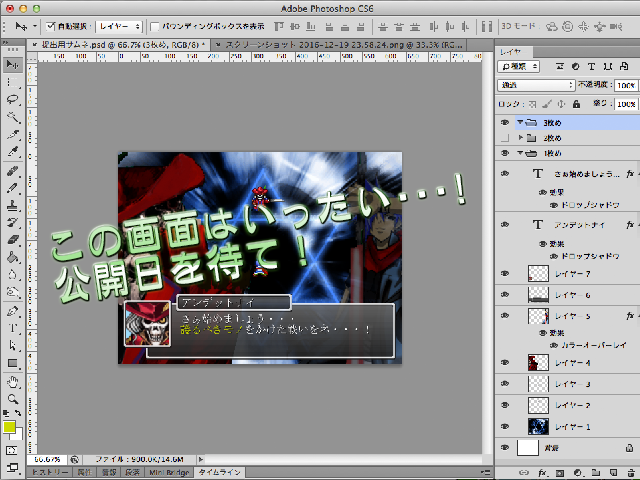The height and width of the screenshot is (480, 640).
Task: Click the layer opacity field
Action: (x=625, y=85)
